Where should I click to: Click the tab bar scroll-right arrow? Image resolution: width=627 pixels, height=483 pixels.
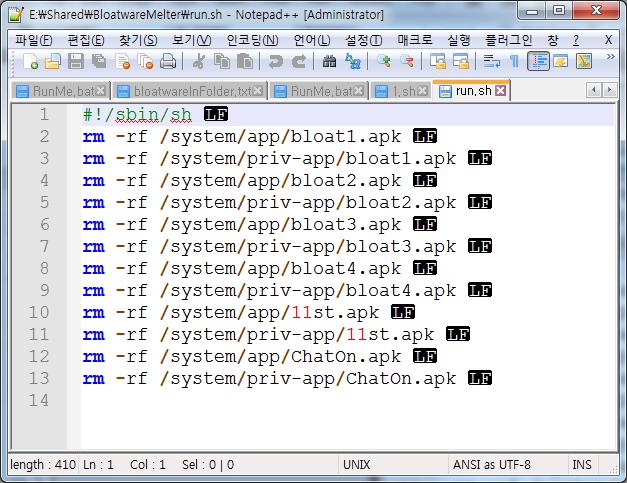[610, 90]
